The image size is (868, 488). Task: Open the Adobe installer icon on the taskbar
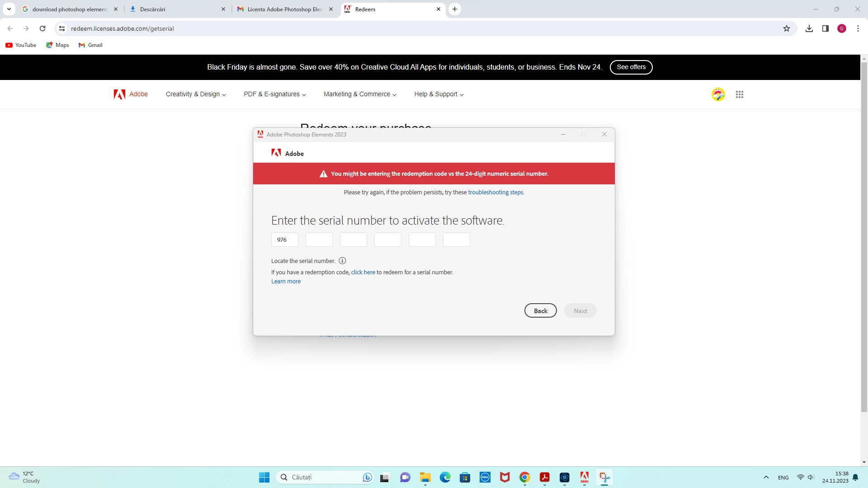coord(585,477)
